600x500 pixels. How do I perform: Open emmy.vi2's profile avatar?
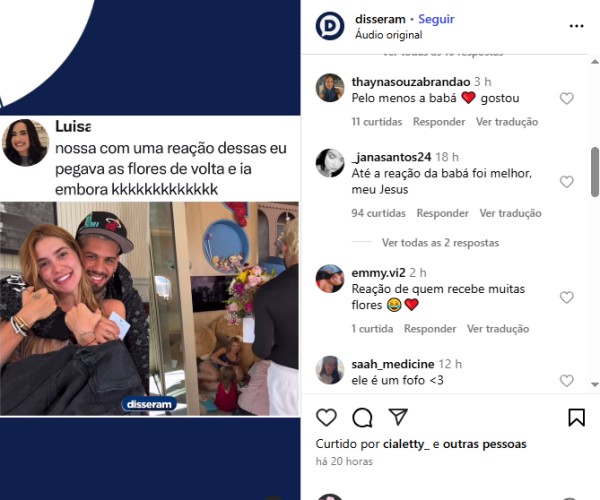coord(330,279)
